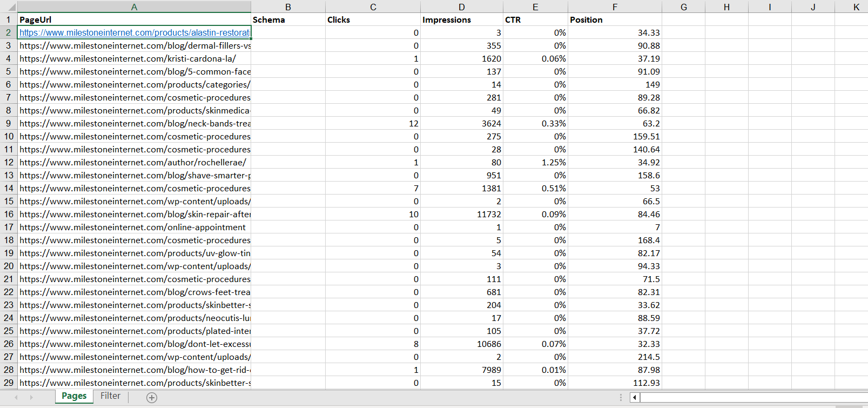
Task: Select column A header
Action: coord(134,6)
